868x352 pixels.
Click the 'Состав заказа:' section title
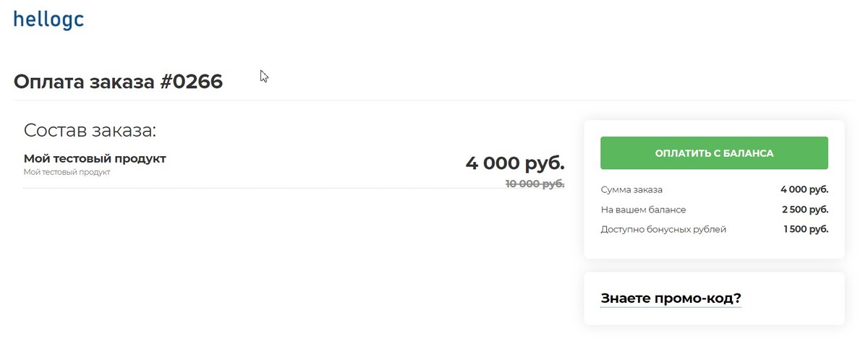click(90, 130)
